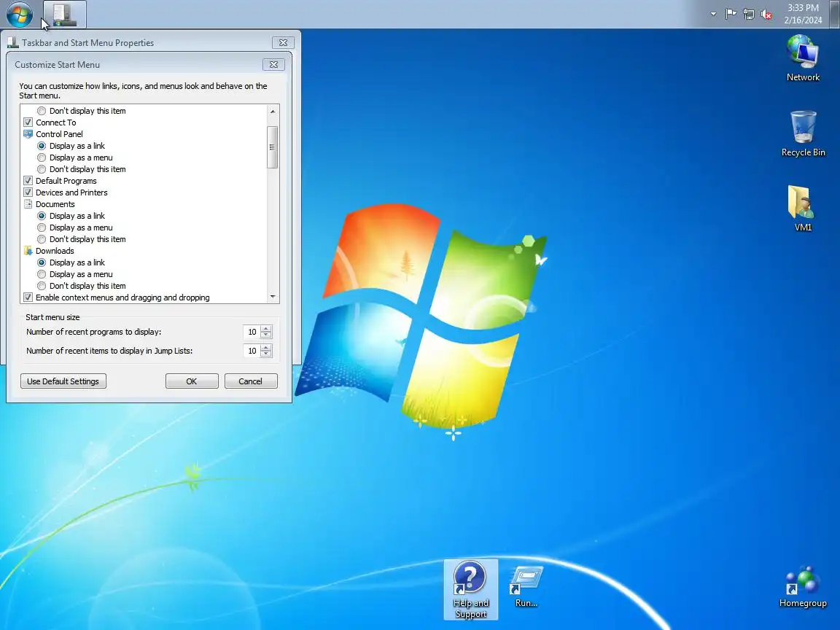Click Use Default Settings button
840x630 pixels.
pyautogui.click(x=63, y=381)
